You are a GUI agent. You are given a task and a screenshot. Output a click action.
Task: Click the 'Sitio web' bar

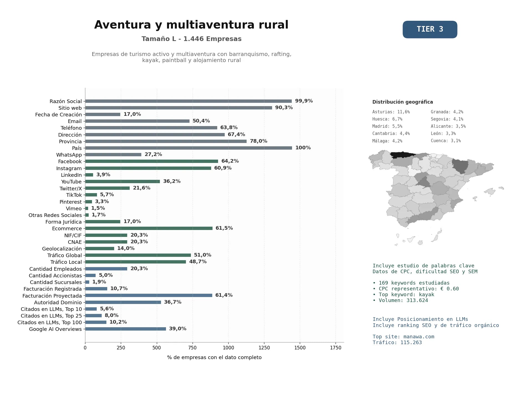pyautogui.click(x=178, y=108)
